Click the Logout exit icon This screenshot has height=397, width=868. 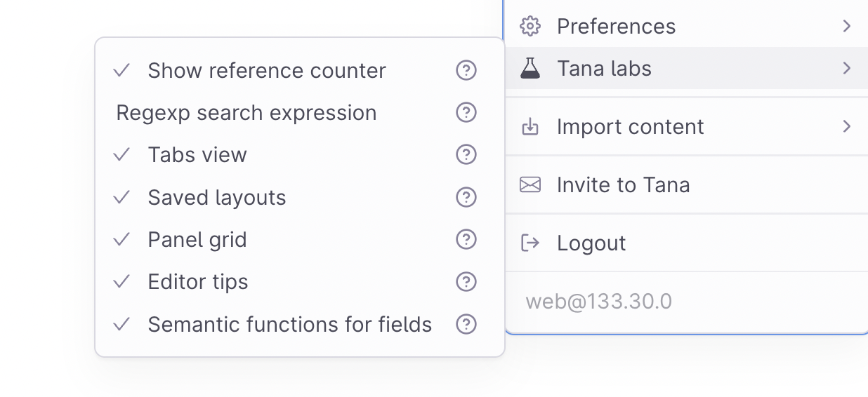[x=530, y=243]
